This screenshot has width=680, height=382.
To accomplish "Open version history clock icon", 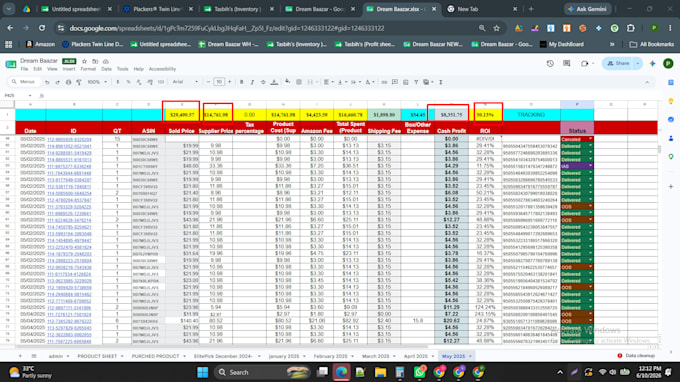I will point(550,63).
